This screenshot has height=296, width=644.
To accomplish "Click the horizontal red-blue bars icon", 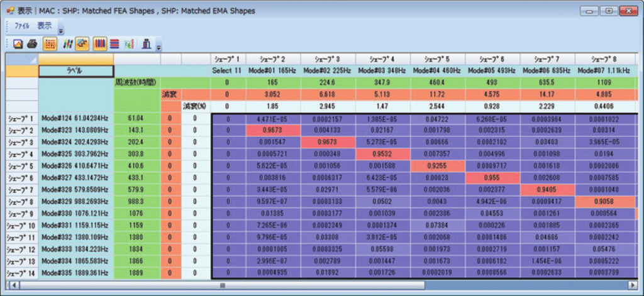I will pos(114,44).
